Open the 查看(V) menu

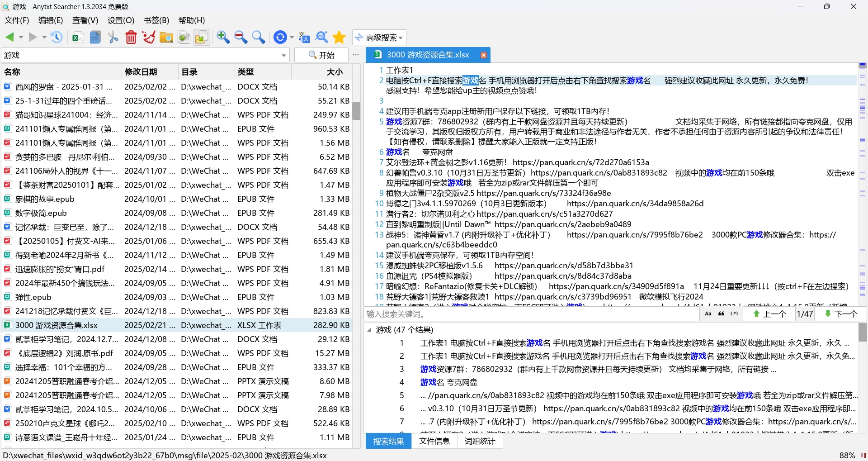[x=85, y=20]
